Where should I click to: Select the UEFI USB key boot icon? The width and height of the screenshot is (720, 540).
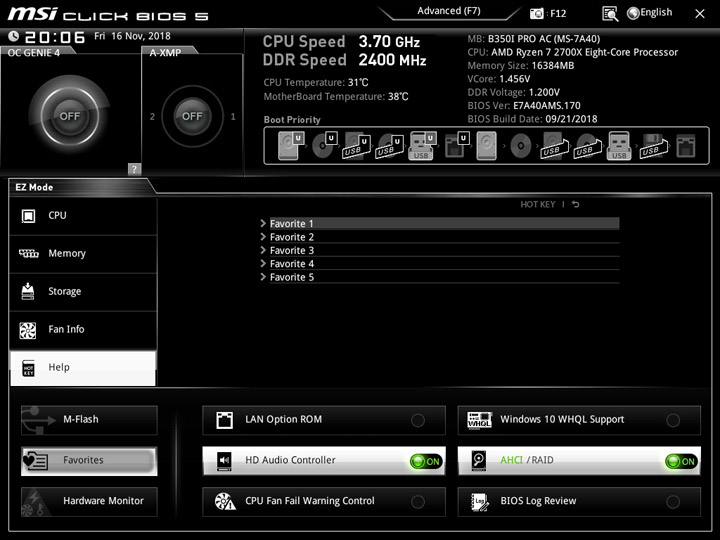tap(422, 146)
